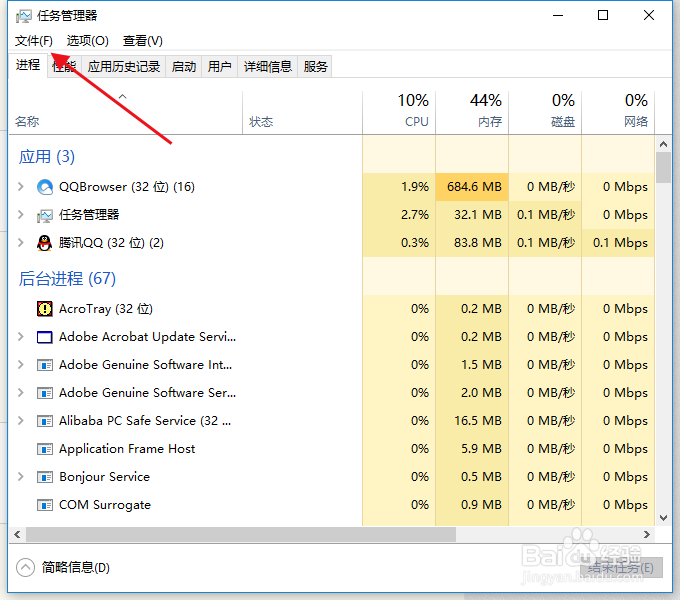
Task: Select the 腾讯QQ (32 位) (2) row
Action: point(332,243)
